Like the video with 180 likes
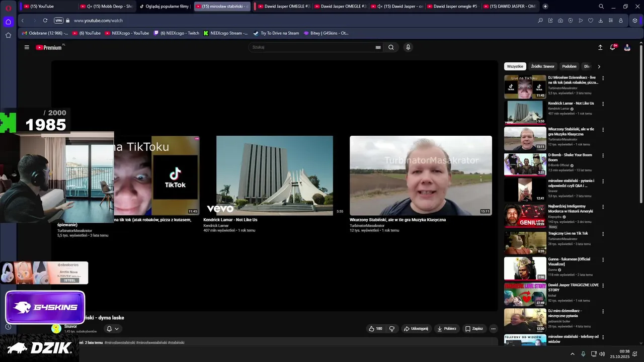 [375, 328]
